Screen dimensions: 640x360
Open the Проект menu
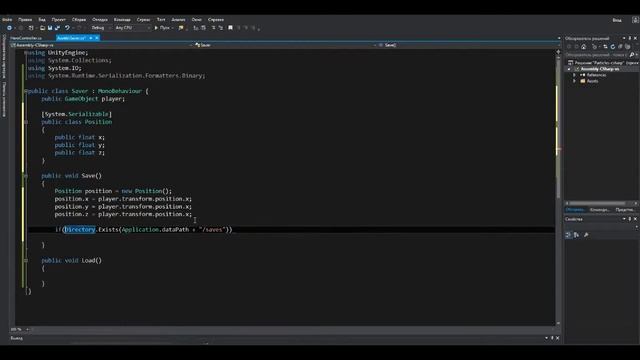pyautogui.click(x=58, y=20)
